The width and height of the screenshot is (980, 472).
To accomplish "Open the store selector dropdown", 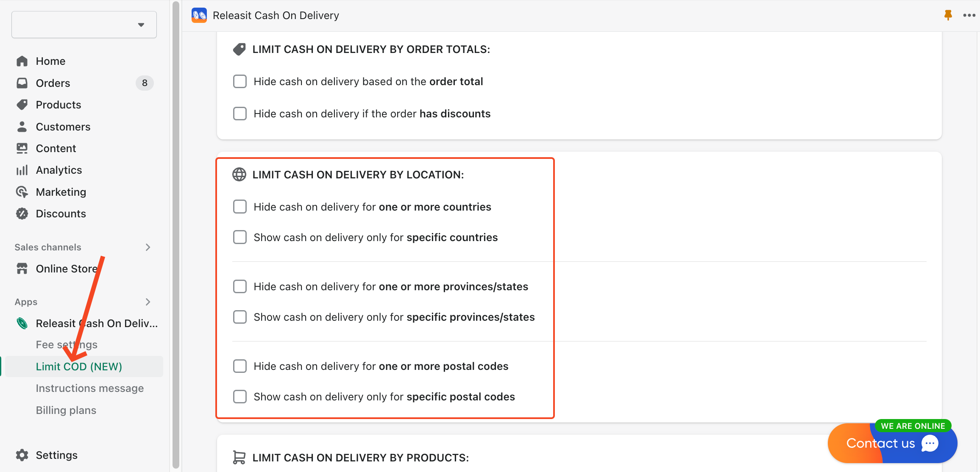I will pyautogui.click(x=84, y=25).
